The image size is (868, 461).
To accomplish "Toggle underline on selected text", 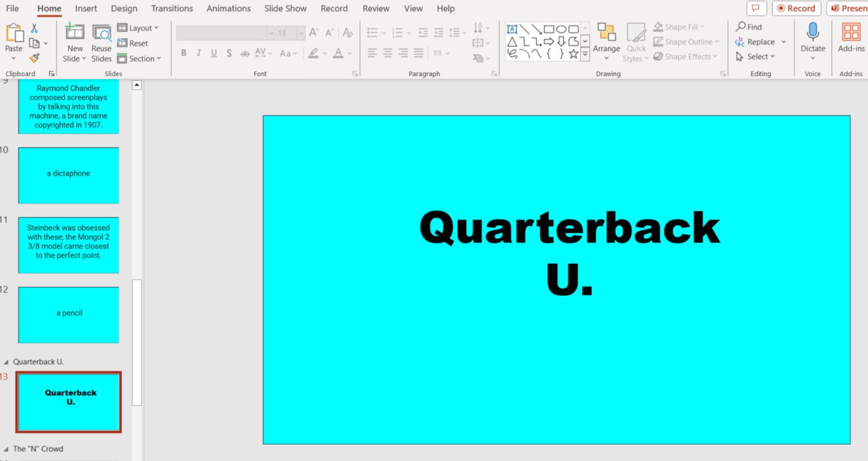I will click(214, 53).
